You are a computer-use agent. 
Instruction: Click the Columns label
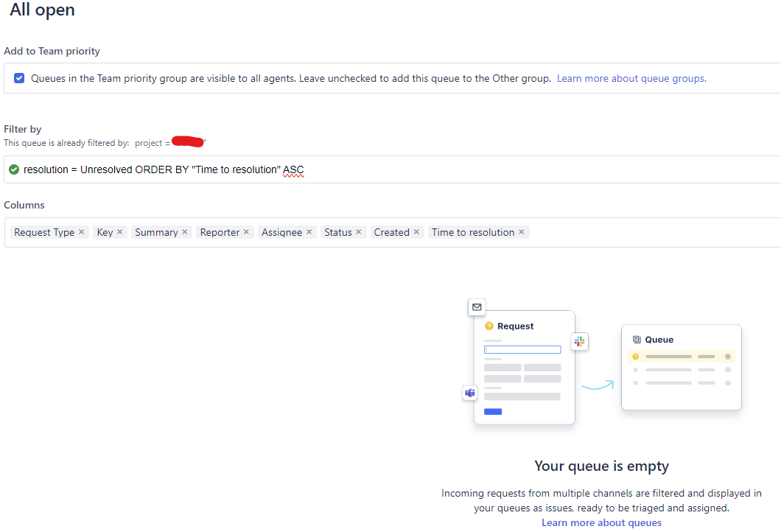[24, 205]
